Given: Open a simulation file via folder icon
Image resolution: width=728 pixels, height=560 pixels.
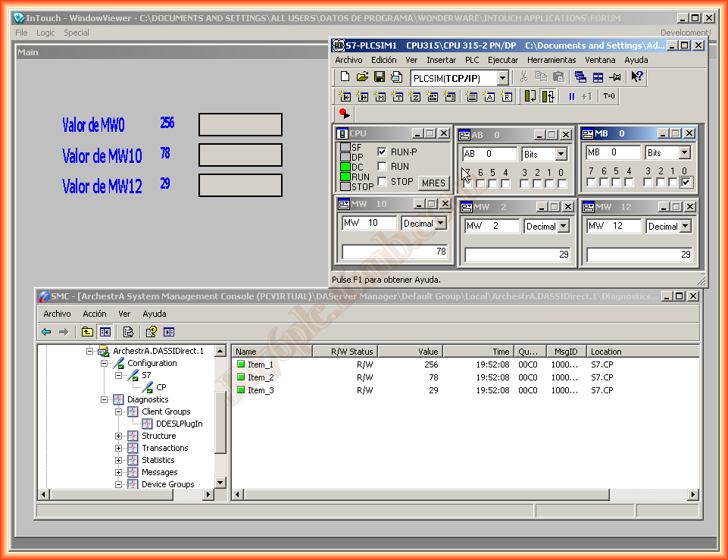Looking at the screenshot, I should (x=362, y=77).
